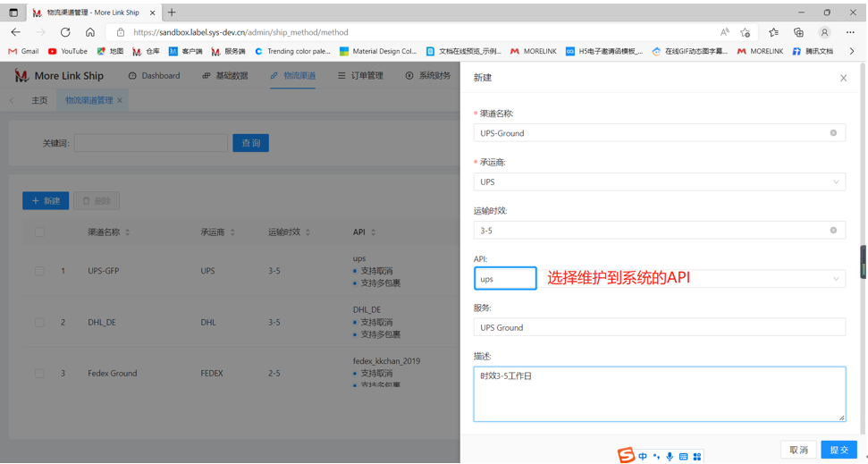Click the More Link Ship logo
Image resolution: width=868 pixels, height=464 pixels.
(x=59, y=76)
